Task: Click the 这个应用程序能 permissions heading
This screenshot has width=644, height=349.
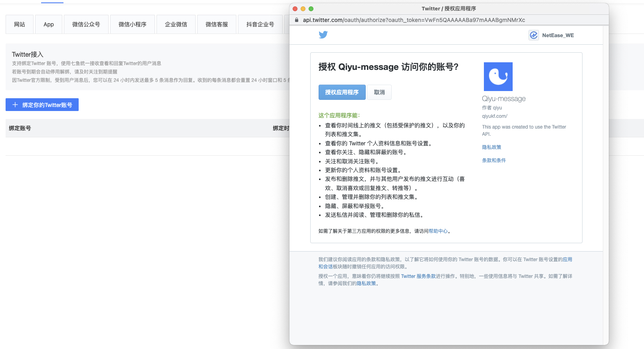Action: pos(339,115)
